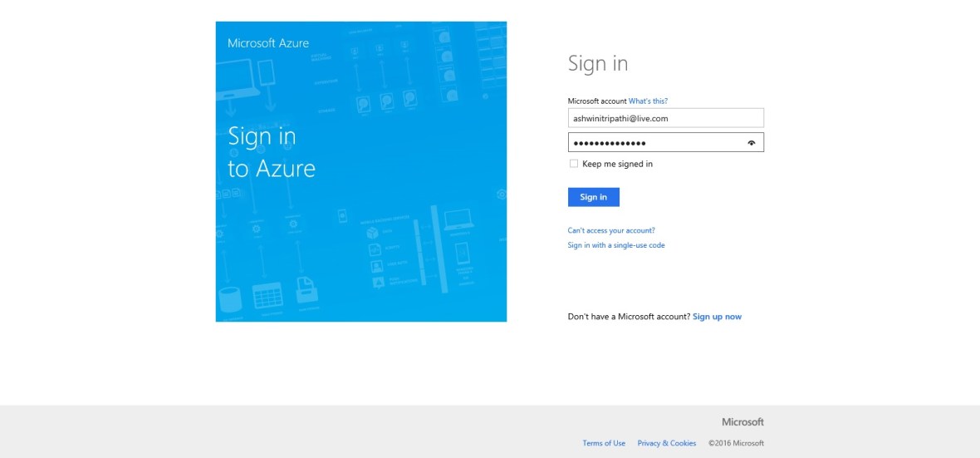Screen dimensions: 980x458
Task: Focus the email field with ashwinitripathi@live.com
Action: coord(665,118)
